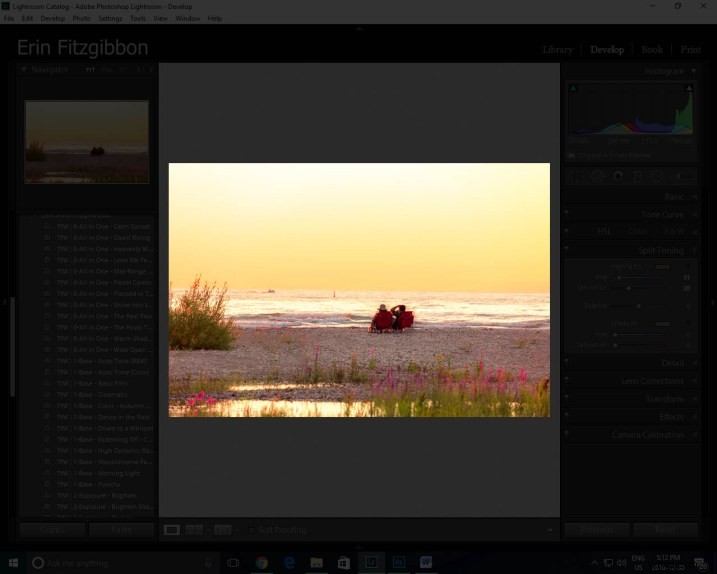Open the Print module
Image resolution: width=717 pixels, height=574 pixels.
690,49
